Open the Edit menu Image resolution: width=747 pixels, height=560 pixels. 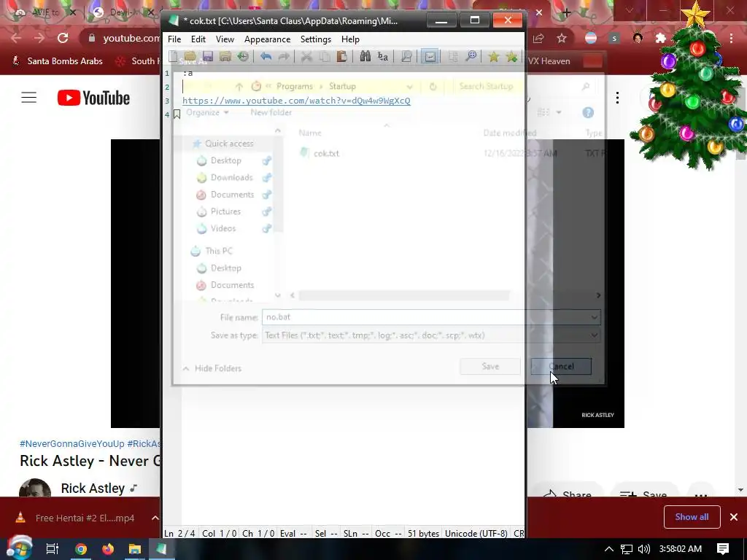tap(198, 39)
